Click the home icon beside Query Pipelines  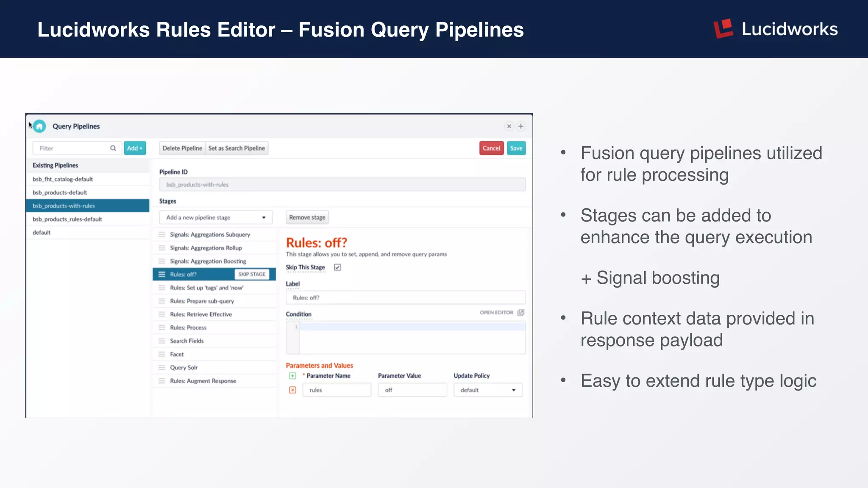click(x=39, y=126)
